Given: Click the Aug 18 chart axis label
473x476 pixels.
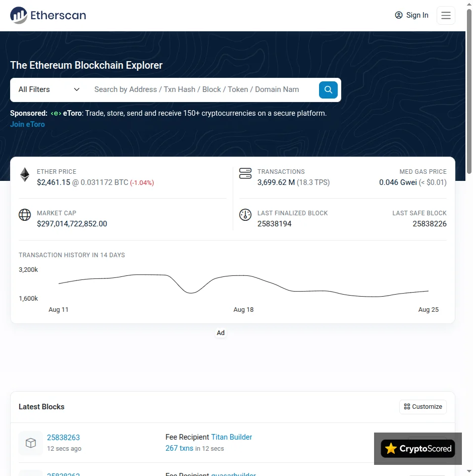Looking at the screenshot, I should (243, 310).
